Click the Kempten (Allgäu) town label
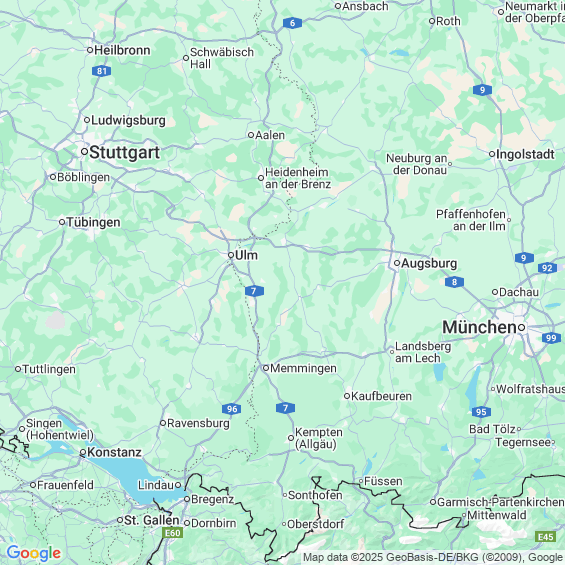Image resolution: width=565 pixels, height=565 pixels. coord(319,438)
